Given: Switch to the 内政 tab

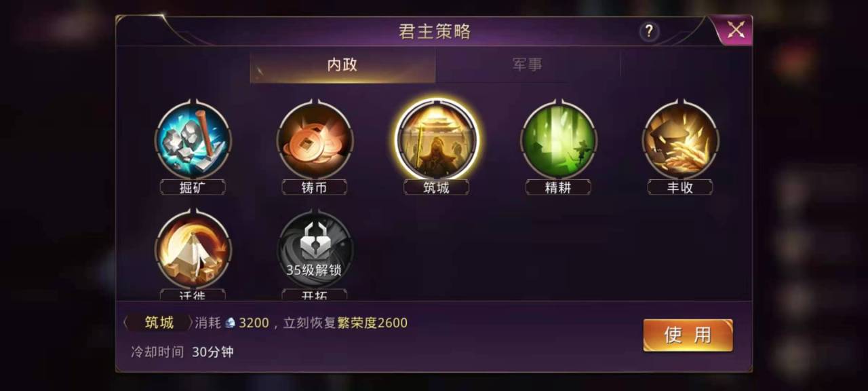Looking at the screenshot, I should point(342,65).
